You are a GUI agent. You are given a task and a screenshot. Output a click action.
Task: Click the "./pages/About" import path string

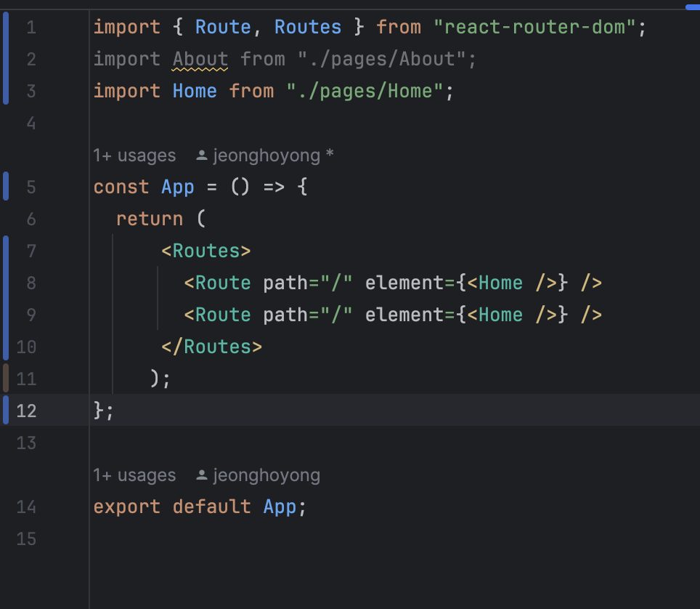click(x=382, y=60)
